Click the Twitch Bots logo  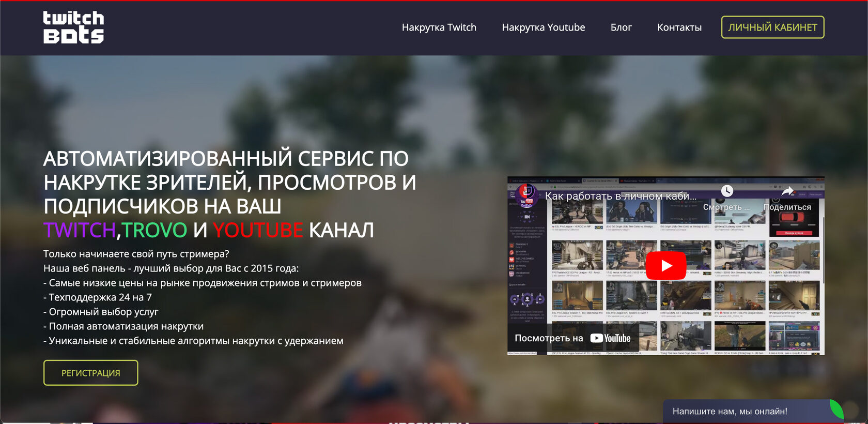pyautogui.click(x=73, y=27)
